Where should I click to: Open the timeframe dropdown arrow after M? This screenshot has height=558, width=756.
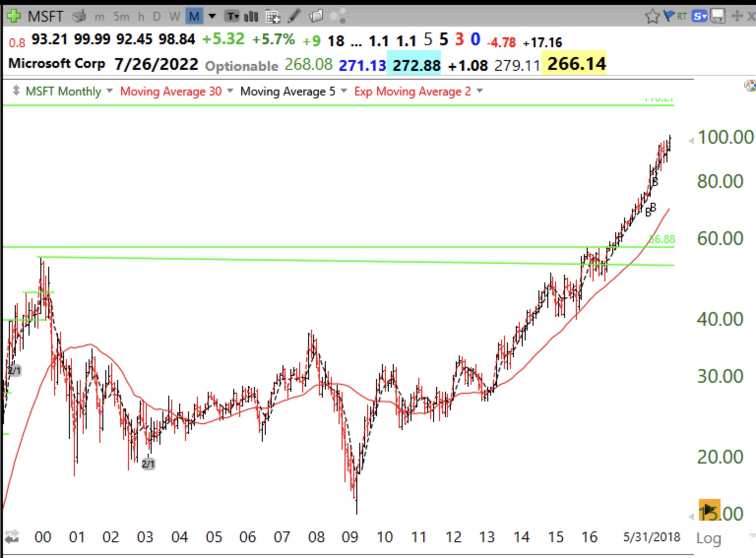212,16
